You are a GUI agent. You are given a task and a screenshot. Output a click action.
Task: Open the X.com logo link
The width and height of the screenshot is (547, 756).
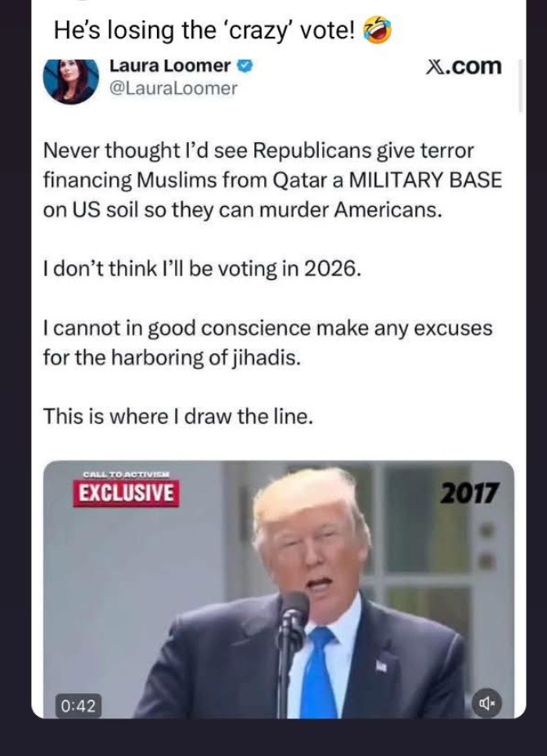(x=464, y=66)
